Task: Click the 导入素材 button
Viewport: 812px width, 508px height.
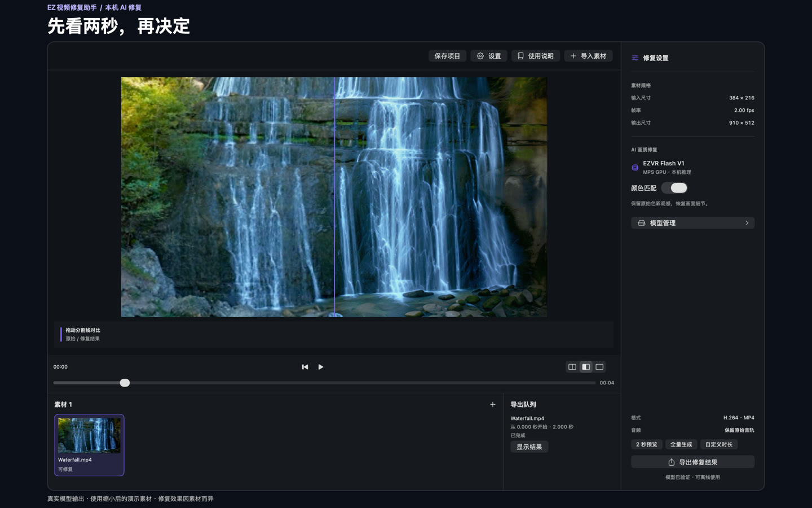Action: click(588, 56)
